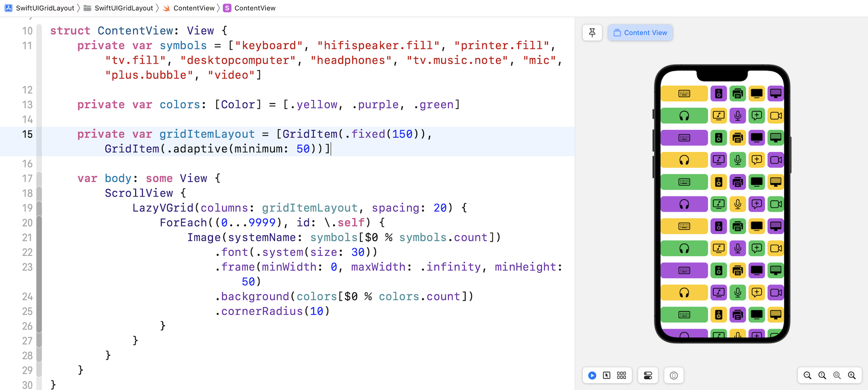Zoom preview to 100% actual size

(x=822, y=376)
